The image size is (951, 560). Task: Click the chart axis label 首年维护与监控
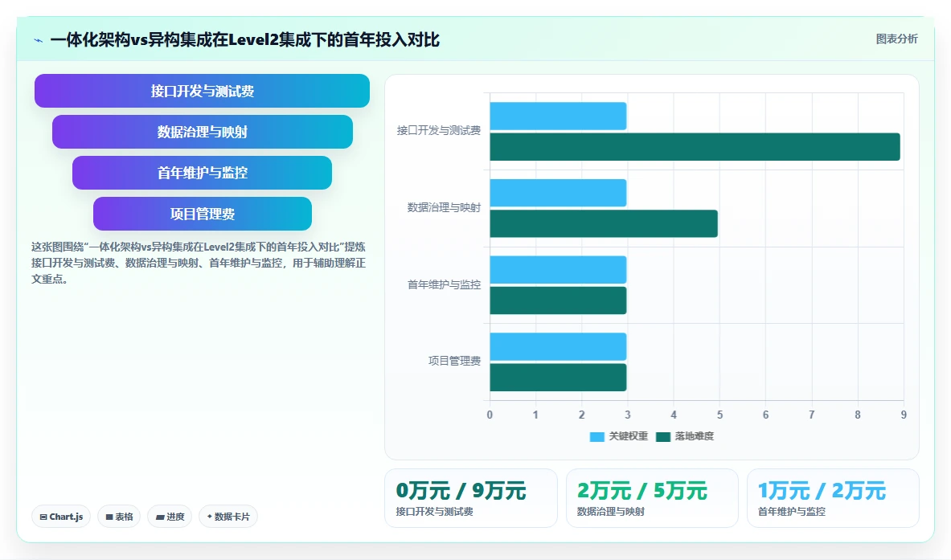[444, 284]
